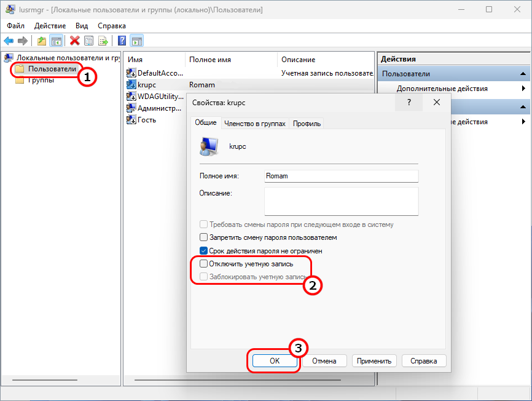This screenshot has height=401, width=532.
Task: Expand 'Дополнительные действия' submenu arrow
Action: tap(523, 89)
